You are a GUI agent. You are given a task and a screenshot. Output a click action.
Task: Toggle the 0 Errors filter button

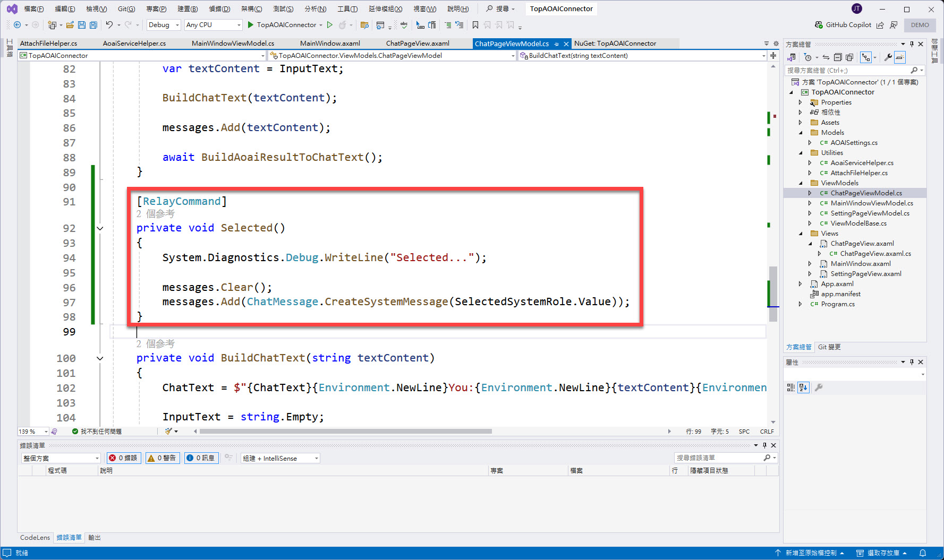(x=124, y=458)
